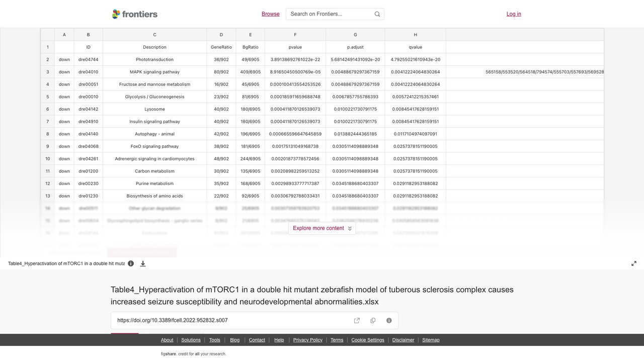The width and height of the screenshot is (644, 362).
Task: Select the 'MAPK signaling pathway' cell
Action: click(154, 72)
